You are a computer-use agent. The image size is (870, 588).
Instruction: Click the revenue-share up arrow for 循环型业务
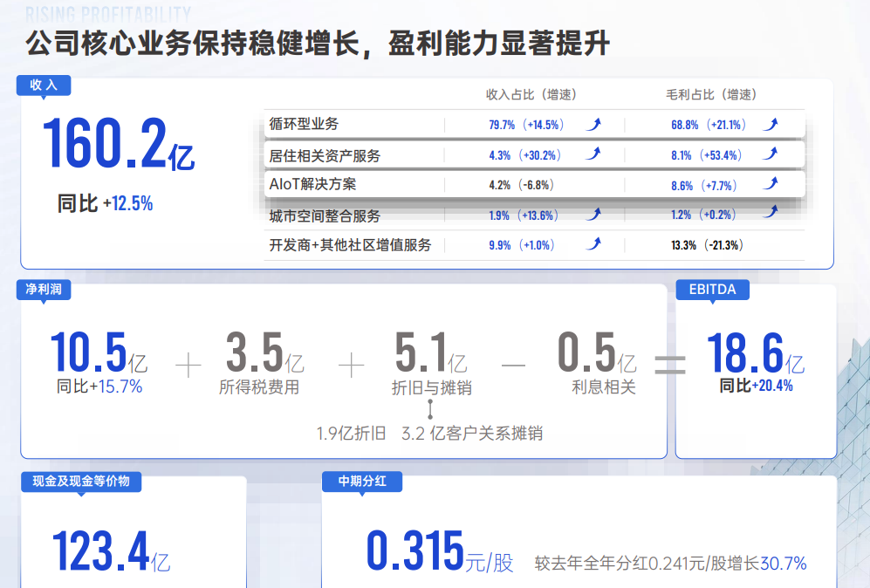tap(593, 124)
